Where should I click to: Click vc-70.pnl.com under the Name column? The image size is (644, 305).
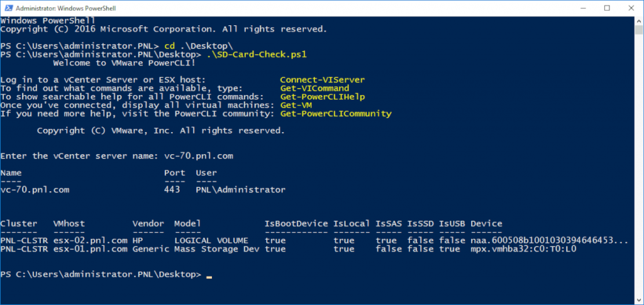click(x=35, y=189)
